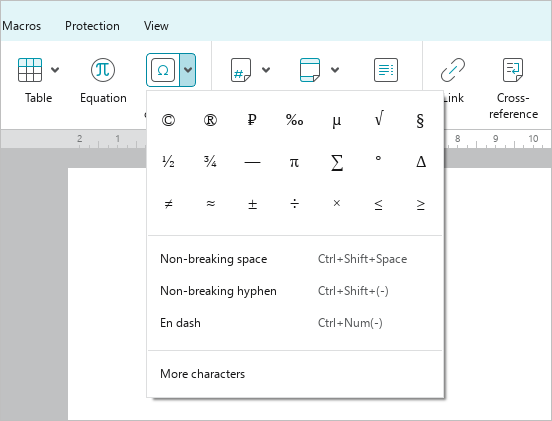Choose Non-breaking hyphen menu entry
The width and height of the screenshot is (552, 421).
(x=295, y=291)
